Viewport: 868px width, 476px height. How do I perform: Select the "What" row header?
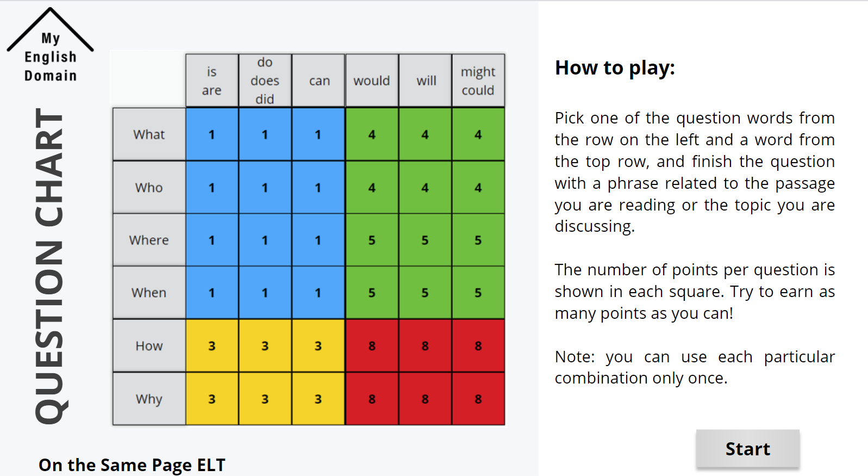click(149, 134)
